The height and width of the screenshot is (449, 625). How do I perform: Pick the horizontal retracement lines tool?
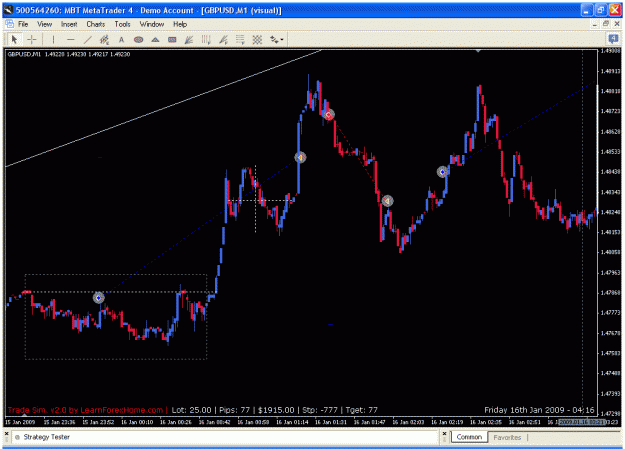(x=240, y=39)
